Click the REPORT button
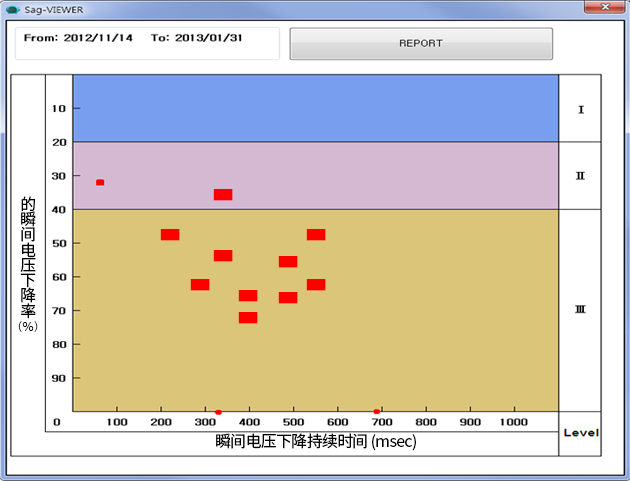 click(x=421, y=44)
